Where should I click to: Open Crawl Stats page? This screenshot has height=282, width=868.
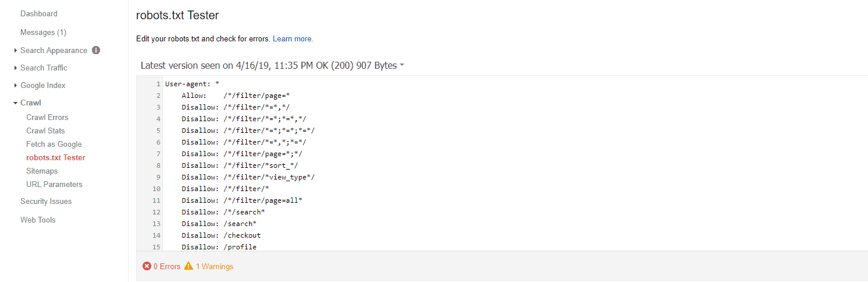pos(45,131)
